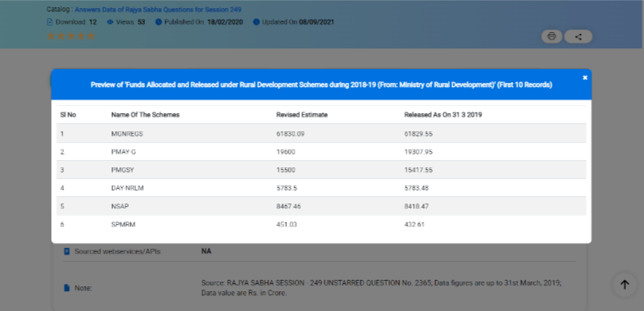Viewport: 644px width, 311px height.
Task: Click the 61830.09 revised estimate value
Action: click(x=290, y=134)
